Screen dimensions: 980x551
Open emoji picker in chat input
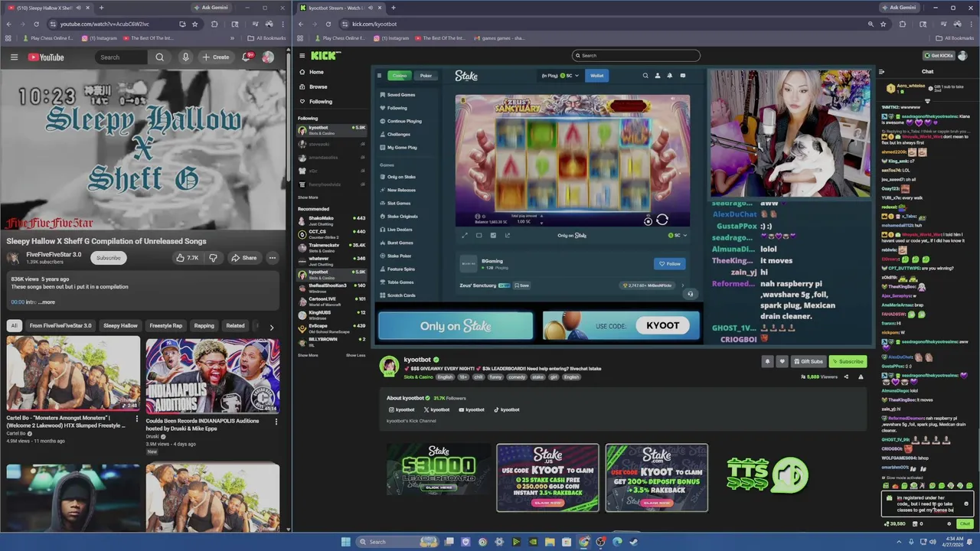point(966,504)
